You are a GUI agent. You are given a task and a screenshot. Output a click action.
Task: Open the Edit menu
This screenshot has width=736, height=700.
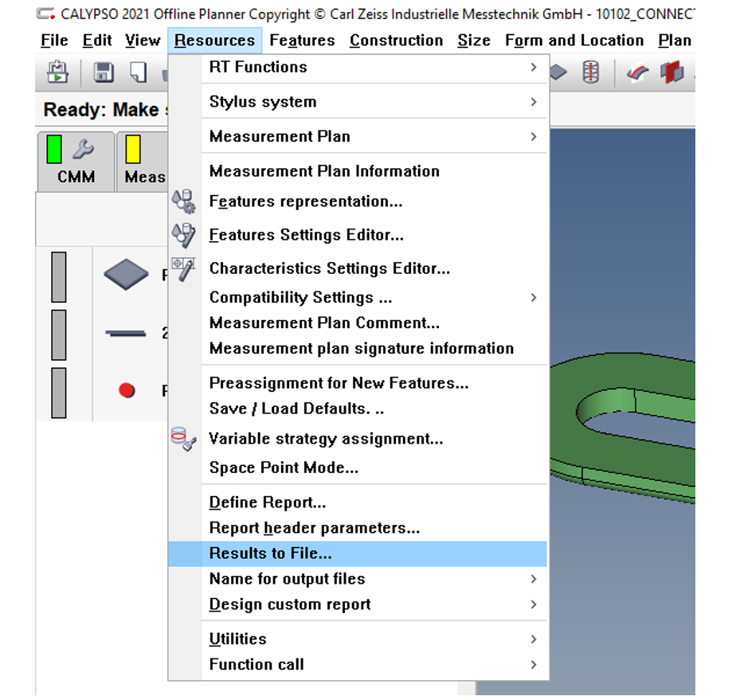(x=97, y=41)
